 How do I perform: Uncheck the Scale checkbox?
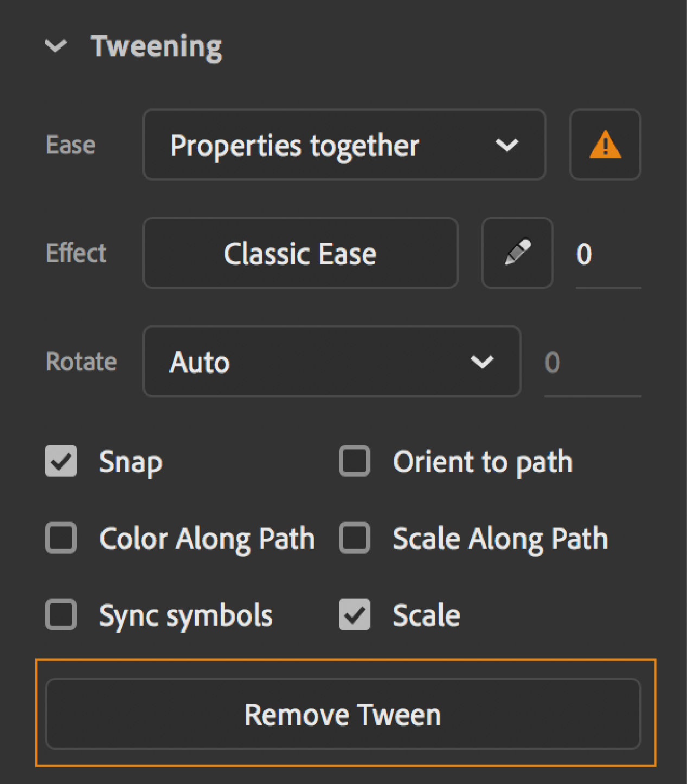click(355, 614)
